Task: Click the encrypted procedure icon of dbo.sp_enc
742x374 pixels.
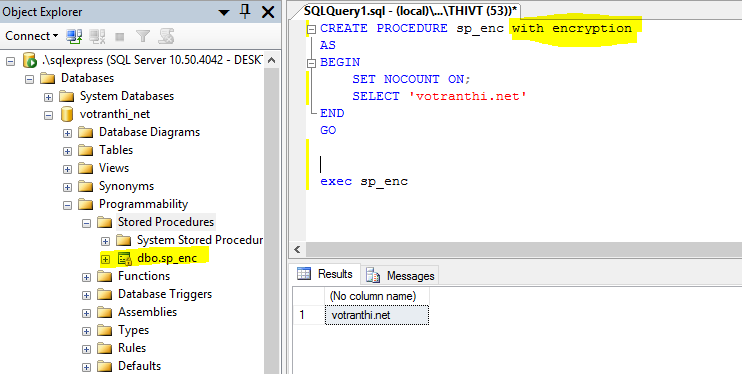Action: click(124, 259)
